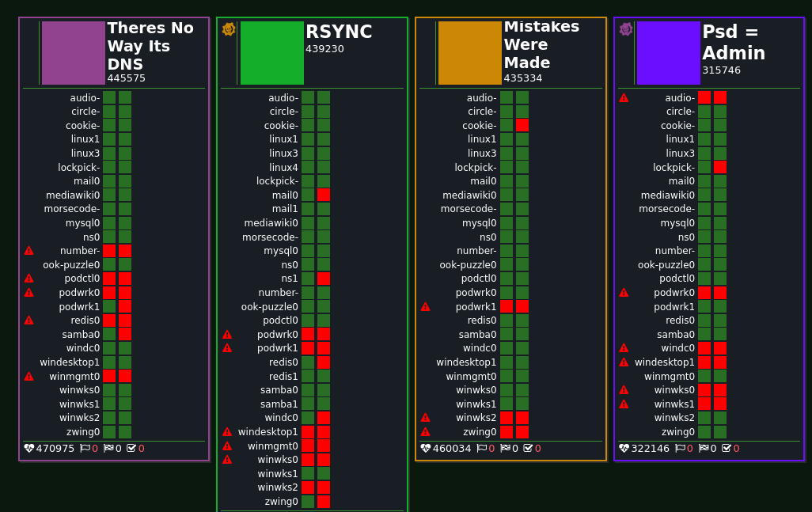Click the purple badge icon beside Psd = Admin
Screen dimensions: 812x512
[625, 29]
